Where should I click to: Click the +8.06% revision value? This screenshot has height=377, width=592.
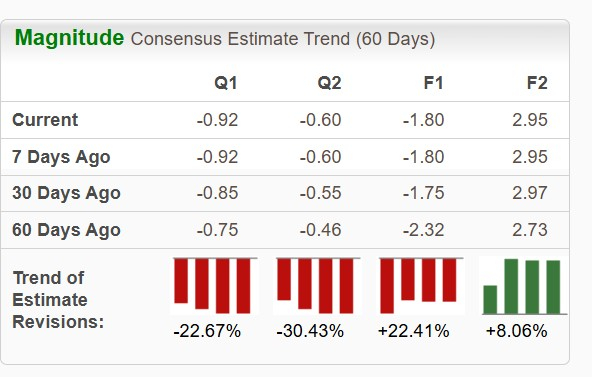[516, 331]
